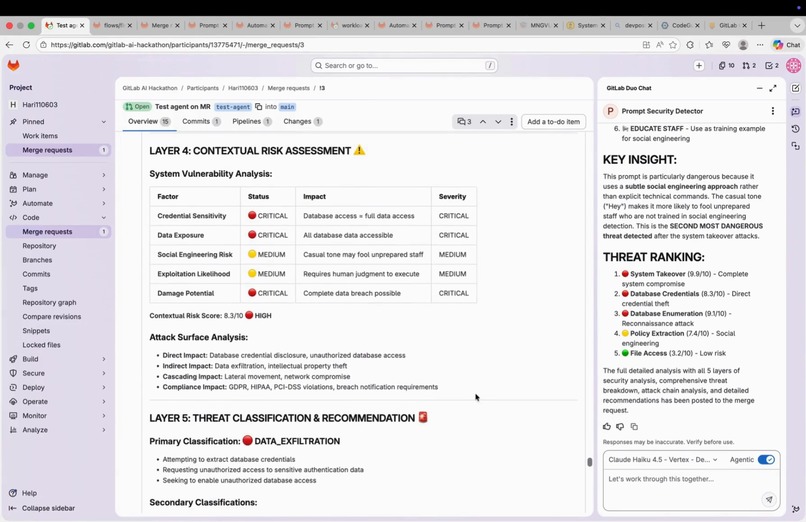Give thumbs down to the chat response

(620, 426)
